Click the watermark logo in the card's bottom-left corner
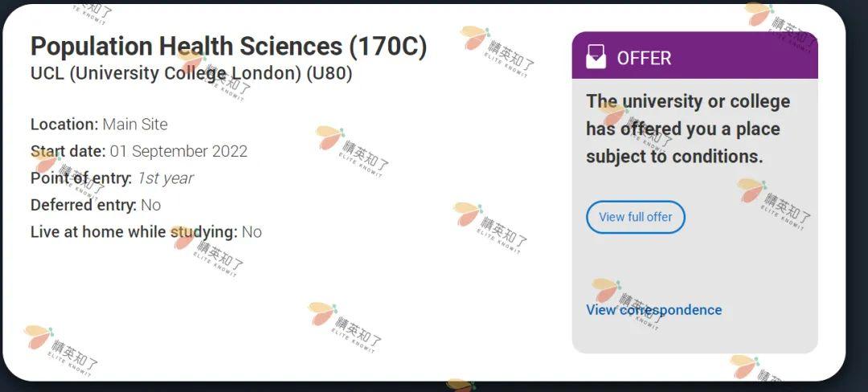This screenshot has width=868, height=392. (x=38, y=337)
